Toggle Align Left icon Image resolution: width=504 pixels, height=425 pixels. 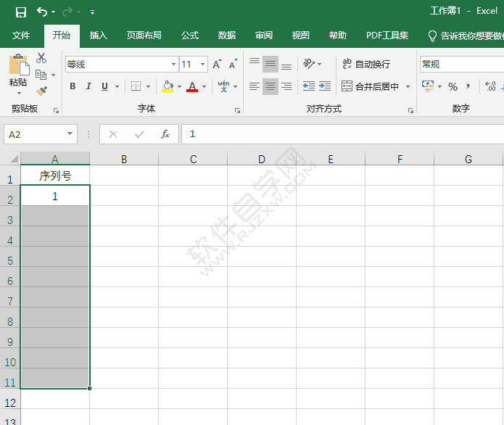tap(255, 86)
